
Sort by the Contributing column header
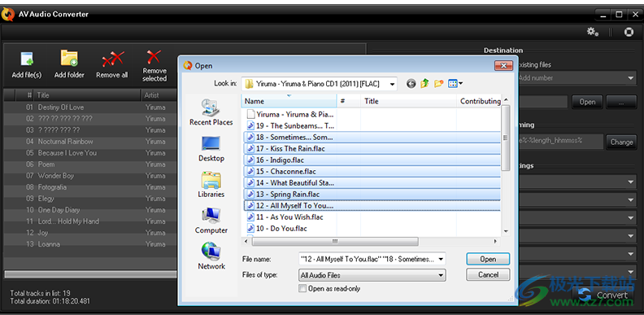coord(479,101)
